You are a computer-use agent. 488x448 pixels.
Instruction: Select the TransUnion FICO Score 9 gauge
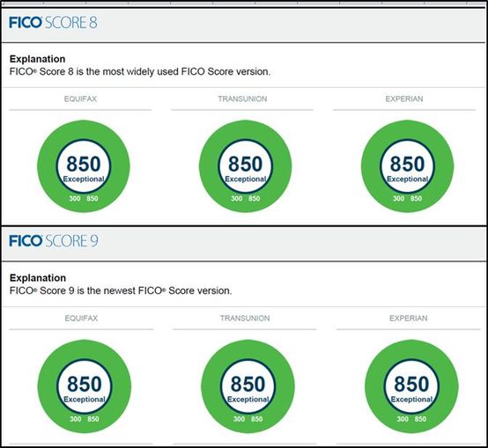[248, 386]
